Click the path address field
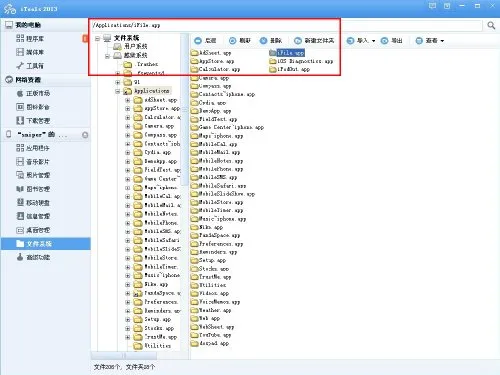This screenshot has width=500, height=375. coord(286,25)
